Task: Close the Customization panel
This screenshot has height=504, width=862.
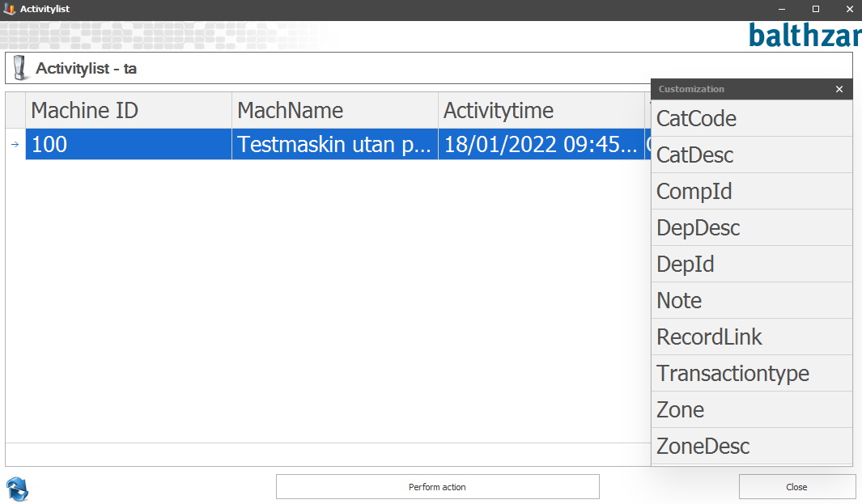Action: tap(839, 89)
